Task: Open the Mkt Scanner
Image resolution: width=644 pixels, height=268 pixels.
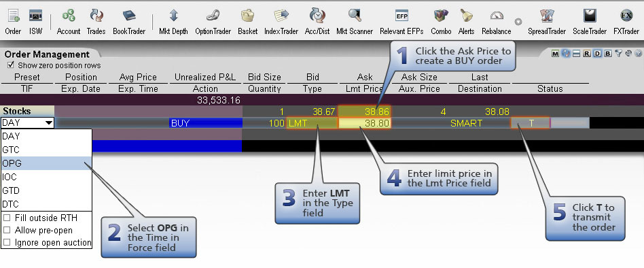Action: coord(355,21)
